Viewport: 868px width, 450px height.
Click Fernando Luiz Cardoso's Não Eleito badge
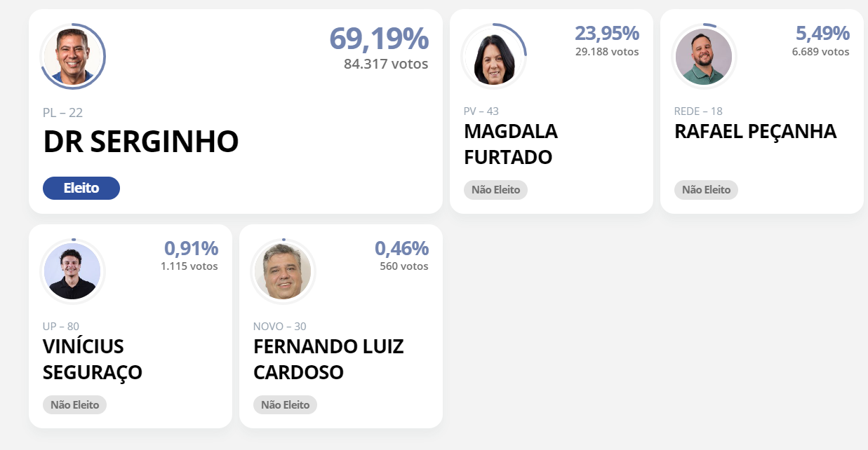click(x=285, y=405)
